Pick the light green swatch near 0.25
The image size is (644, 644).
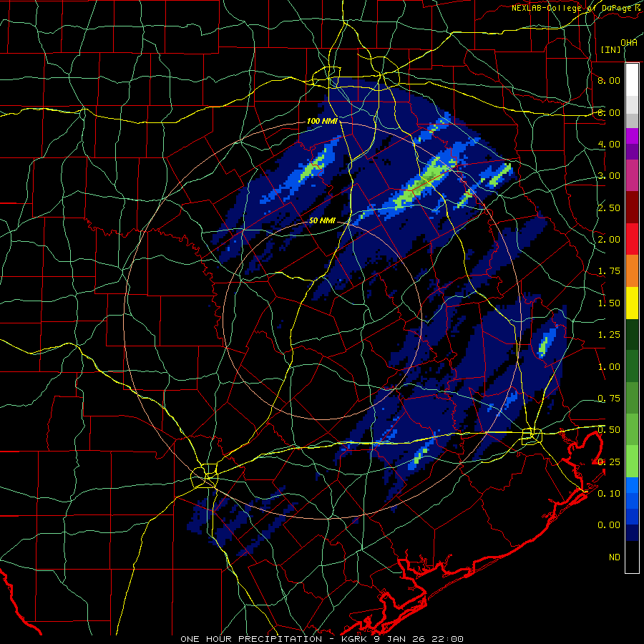point(632,462)
